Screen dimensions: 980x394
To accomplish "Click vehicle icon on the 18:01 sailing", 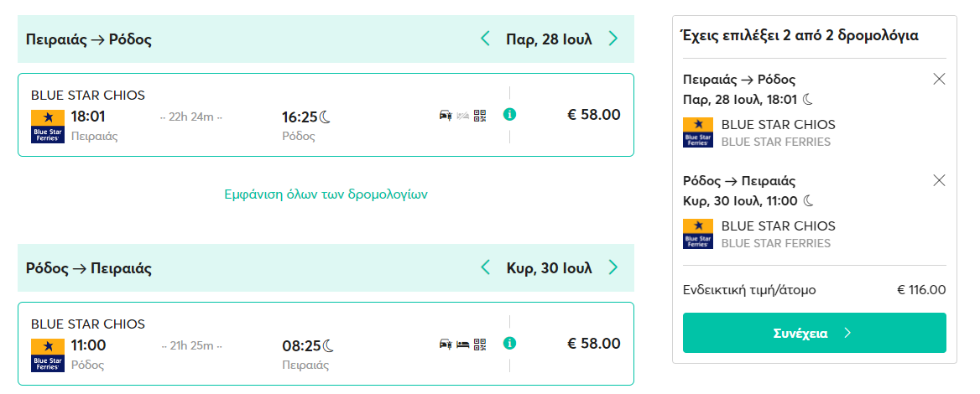I will pos(446,115).
